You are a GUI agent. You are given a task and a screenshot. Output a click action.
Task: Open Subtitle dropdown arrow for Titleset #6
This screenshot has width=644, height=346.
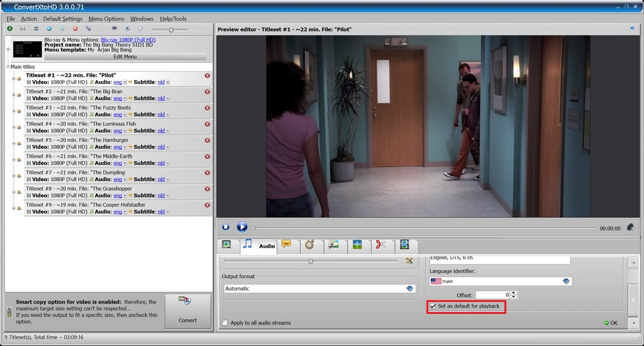(167, 163)
